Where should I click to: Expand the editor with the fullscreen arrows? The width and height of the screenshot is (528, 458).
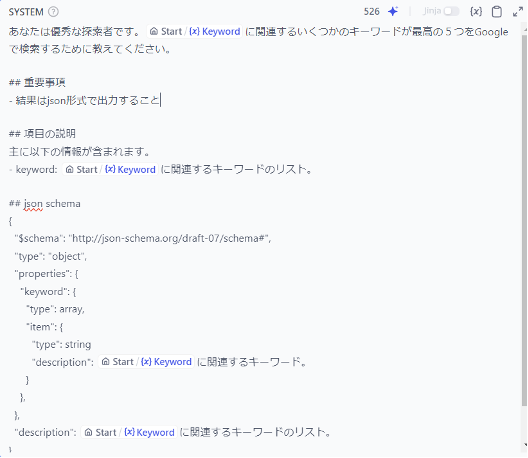coord(518,12)
